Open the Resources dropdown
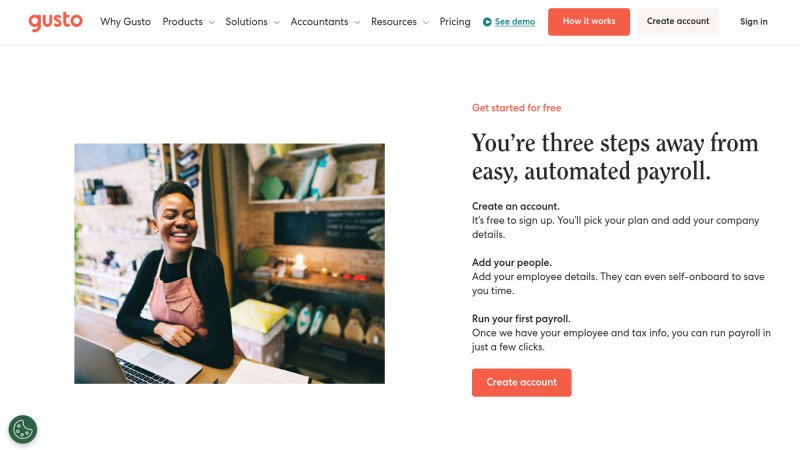800x450 pixels. pyautogui.click(x=399, y=22)
